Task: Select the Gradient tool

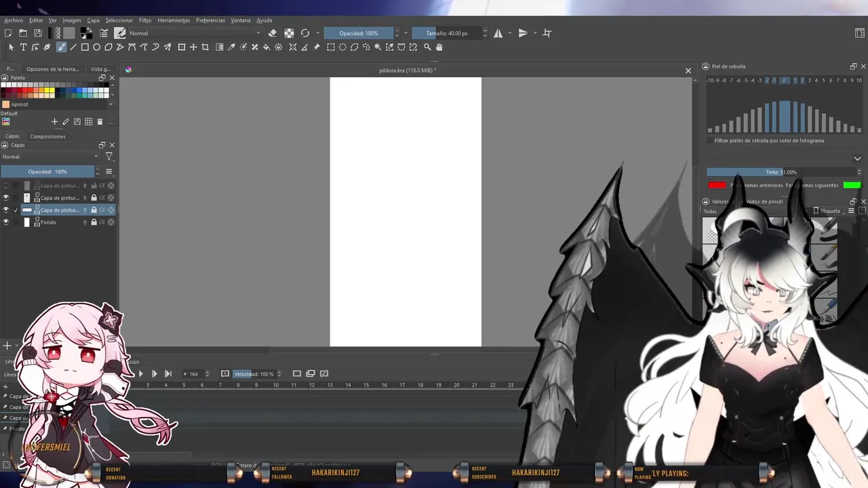Action: (x=220, y=47)
